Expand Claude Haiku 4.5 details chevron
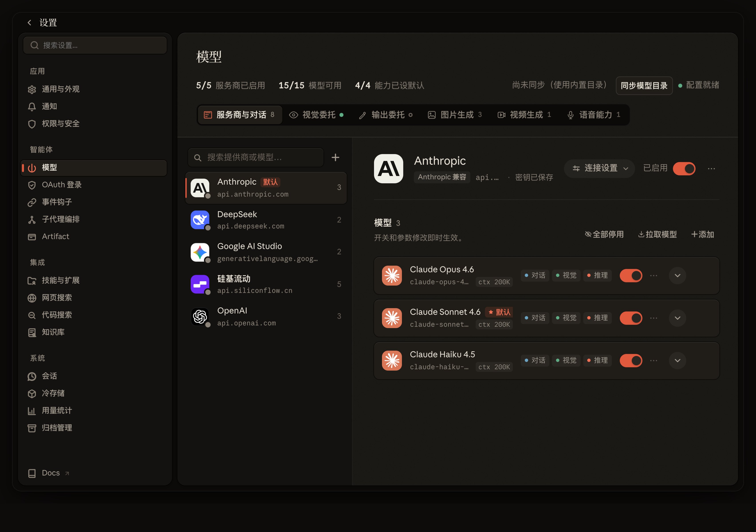This screenshot has width=756, height=532. point(677,361)
